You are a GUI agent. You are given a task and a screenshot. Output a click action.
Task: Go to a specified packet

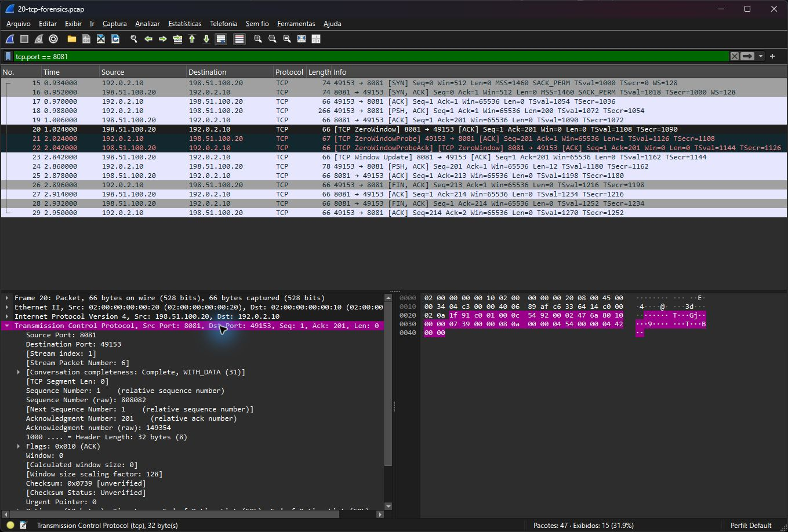point(177,39)
